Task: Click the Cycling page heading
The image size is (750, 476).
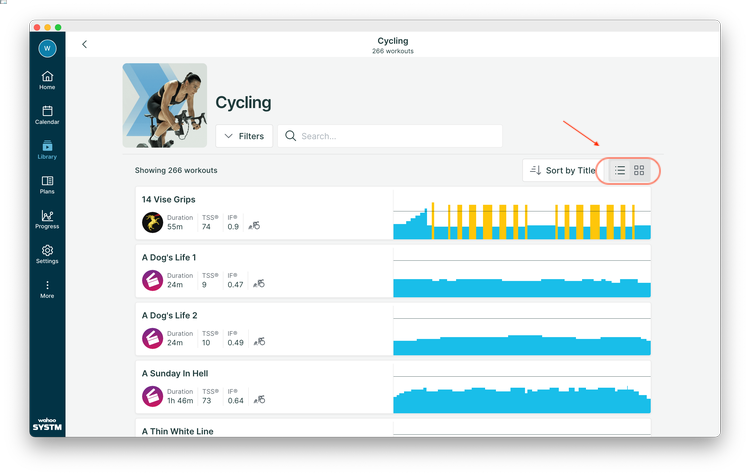Action: coord(243,102)
